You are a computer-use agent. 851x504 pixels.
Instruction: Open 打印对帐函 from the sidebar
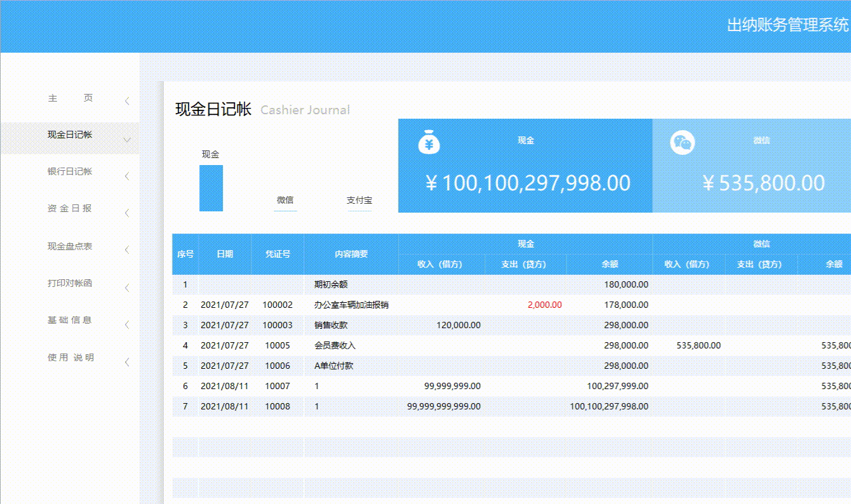click(x=70, y=284)
